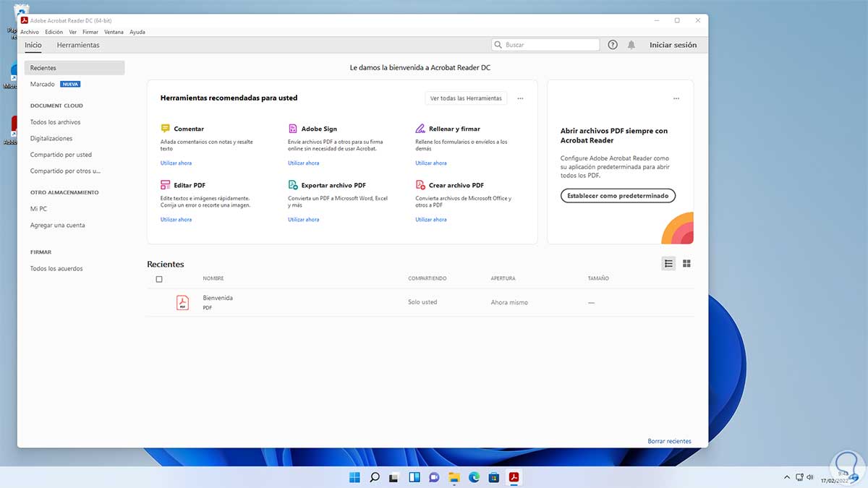Click Ver todas las Herramientas button
The image size is (868, 488).
click(x=466, y=98)
